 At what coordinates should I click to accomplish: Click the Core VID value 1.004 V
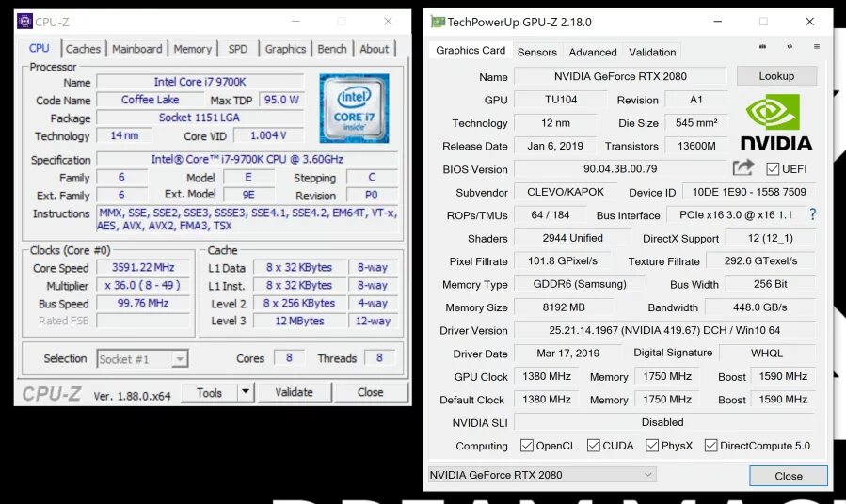pyautogui.click(x=268, y=135)
